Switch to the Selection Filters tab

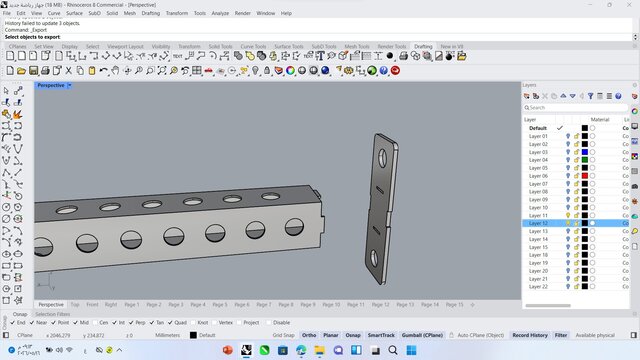(x=53, y=314)
